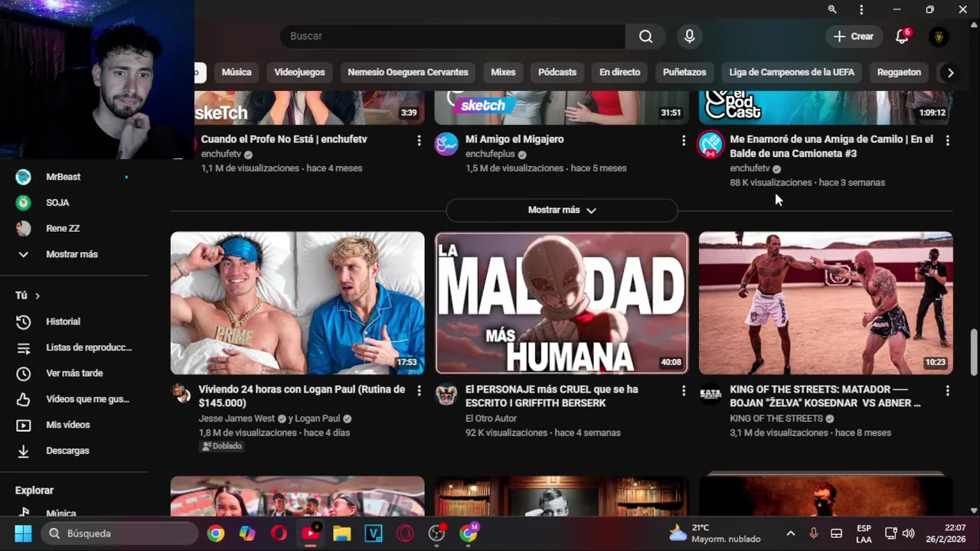The width and height of the screenshot is (980, 551).
Task: Click Jesse James West channel avatar
Action: pos(181,394)
